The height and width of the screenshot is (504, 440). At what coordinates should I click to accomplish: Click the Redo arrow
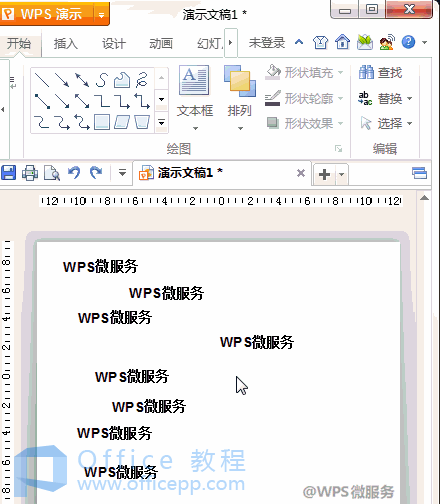96,173
